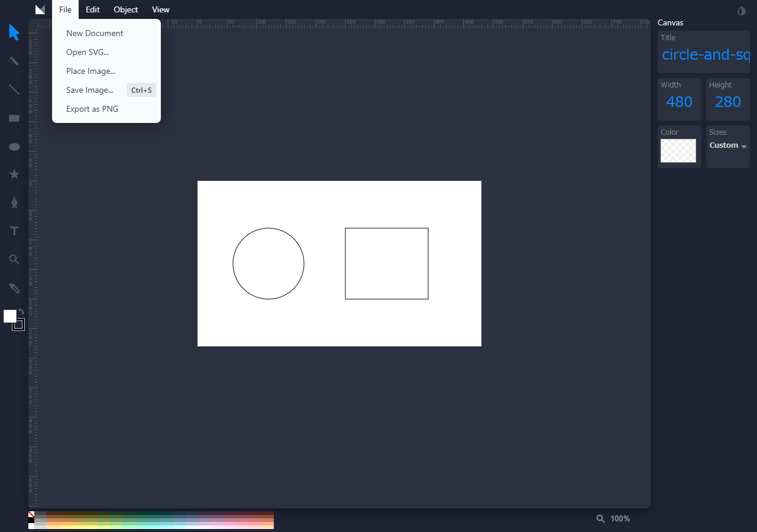
Task: Open the Edit menu
Action: (93, 9)
